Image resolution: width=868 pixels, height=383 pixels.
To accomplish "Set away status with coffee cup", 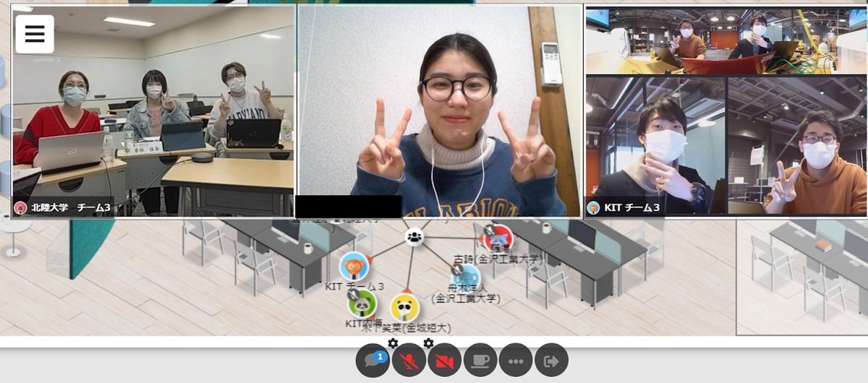I will pos(480,360).
